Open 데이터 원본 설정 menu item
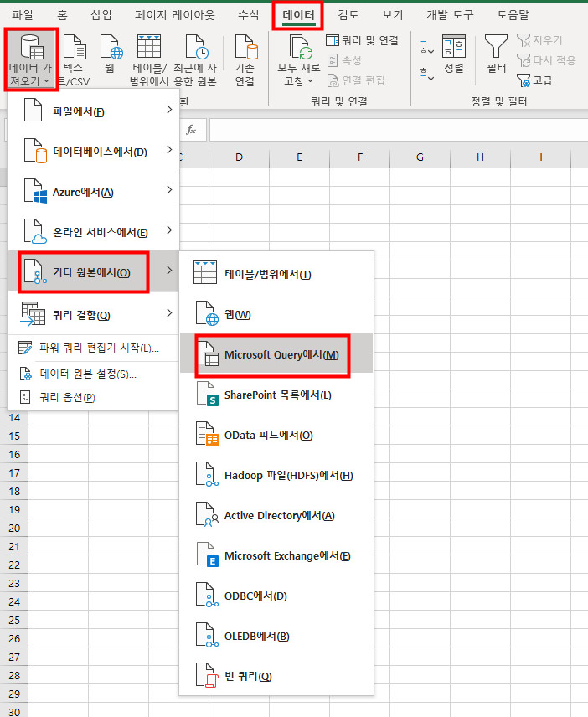This screenshot has height=717, width=588. 93,374
